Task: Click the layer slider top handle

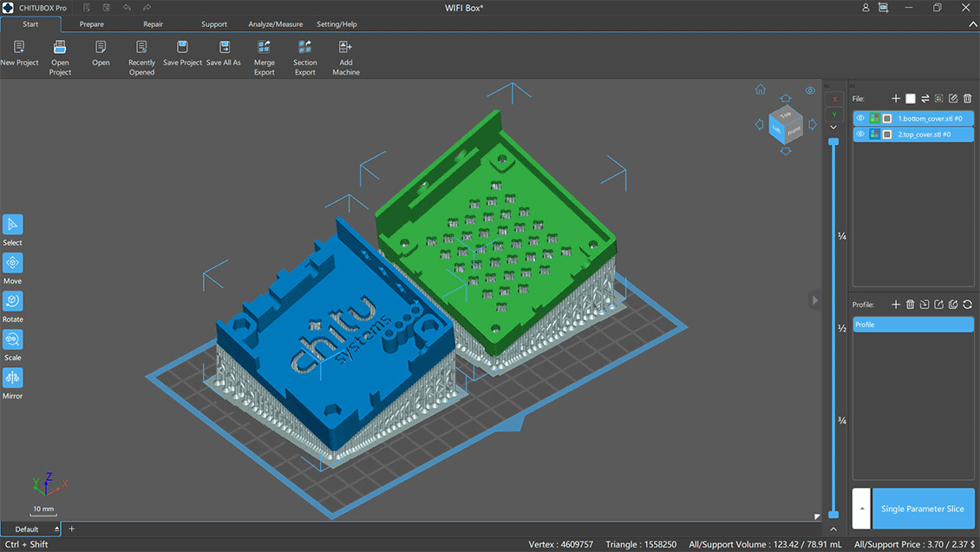Action: point(833,141)
